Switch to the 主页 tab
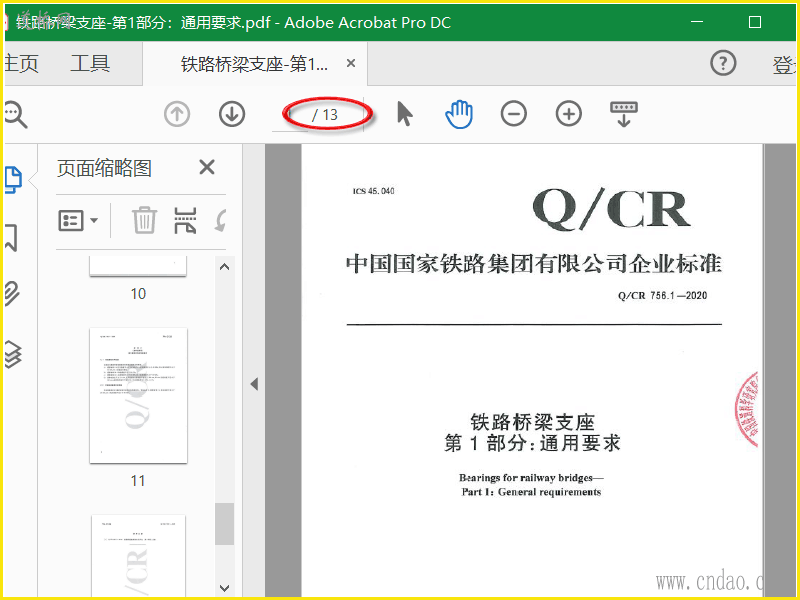Image resolution: width=800 pixels, height=600 pixels. [21, 64]
